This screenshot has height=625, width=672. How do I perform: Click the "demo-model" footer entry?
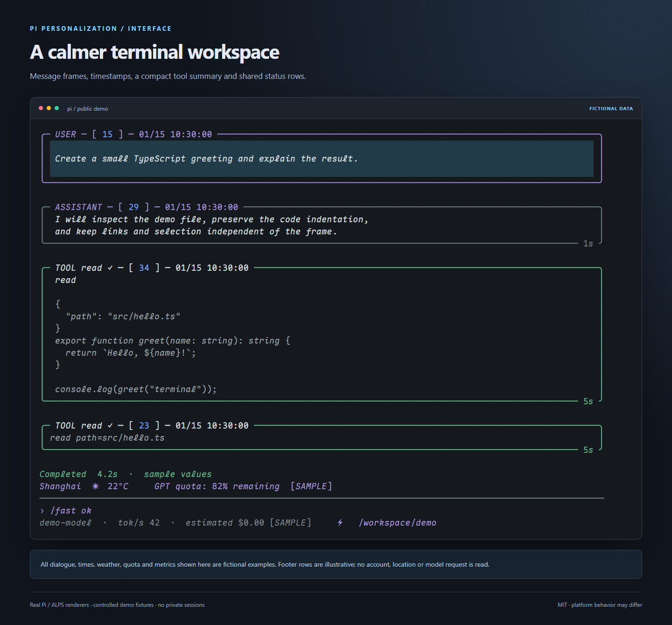66,523
